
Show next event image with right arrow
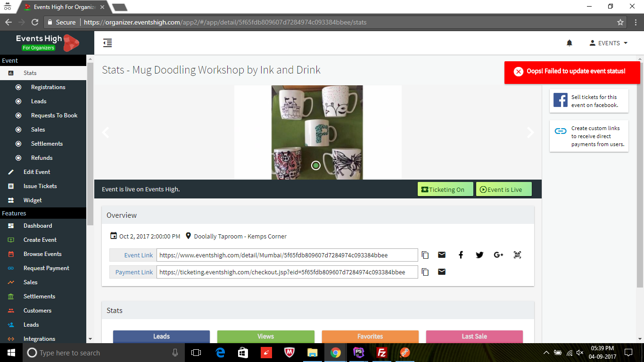[x=530, y=132]
